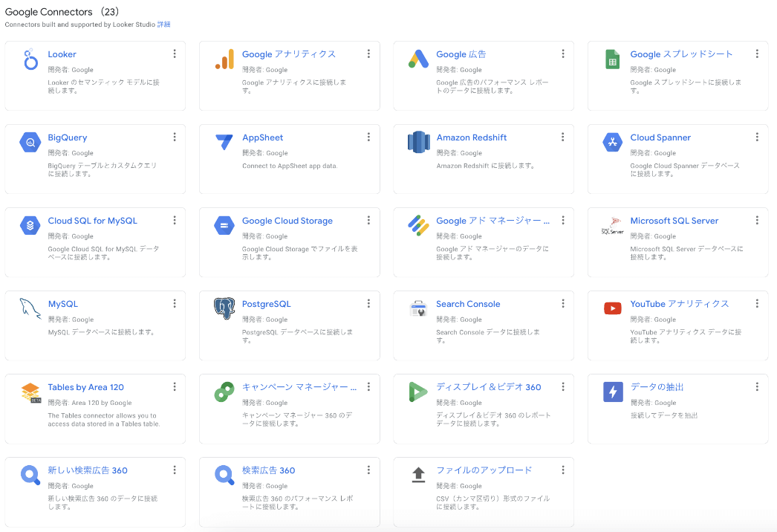
Task: Click the Looker connector icon
Action: pos(30,59)
